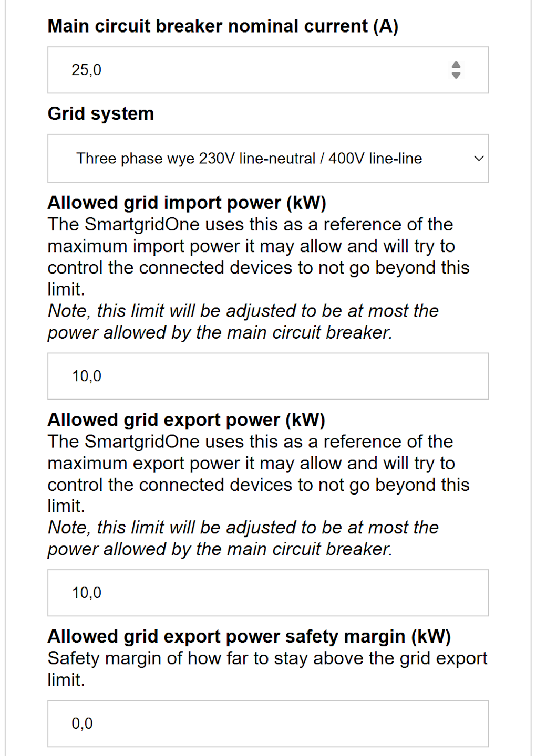Click the 'Allowed grid import power (kW)' heading
Viewport: 536px width, 756px height.
pyautogui.click(x=187, y=203)
